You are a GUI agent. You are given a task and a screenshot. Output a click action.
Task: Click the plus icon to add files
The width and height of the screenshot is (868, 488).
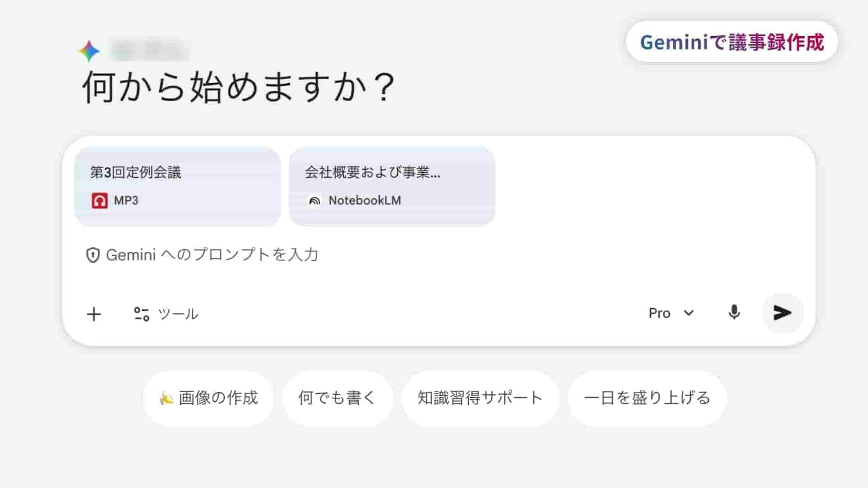(x=94, y=314)
